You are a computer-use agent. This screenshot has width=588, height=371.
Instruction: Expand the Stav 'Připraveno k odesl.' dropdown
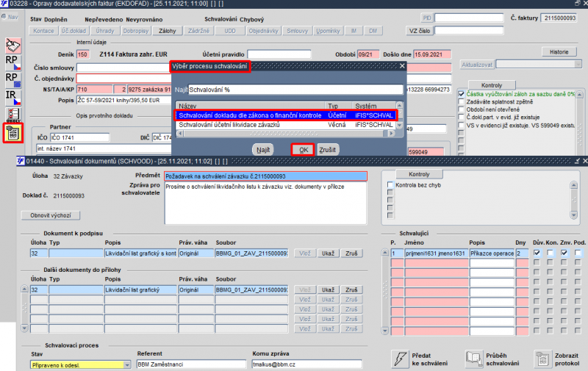click(127, 364)
